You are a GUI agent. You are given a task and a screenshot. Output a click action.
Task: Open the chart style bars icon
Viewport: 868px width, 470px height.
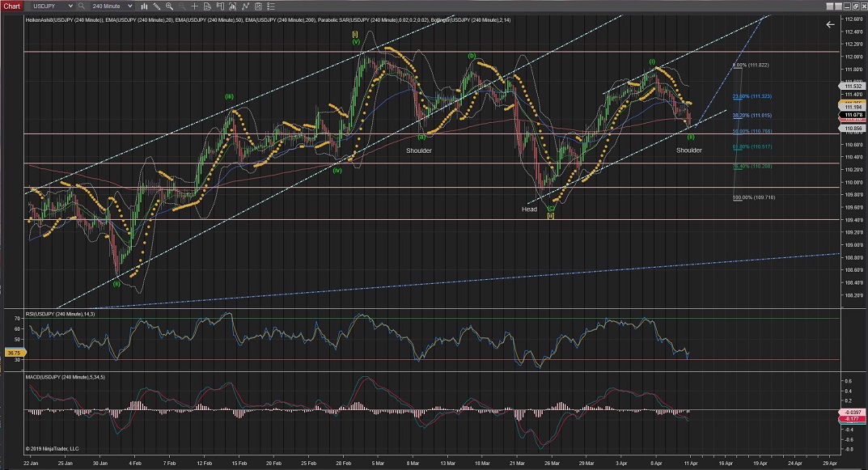tap(144, 6)
